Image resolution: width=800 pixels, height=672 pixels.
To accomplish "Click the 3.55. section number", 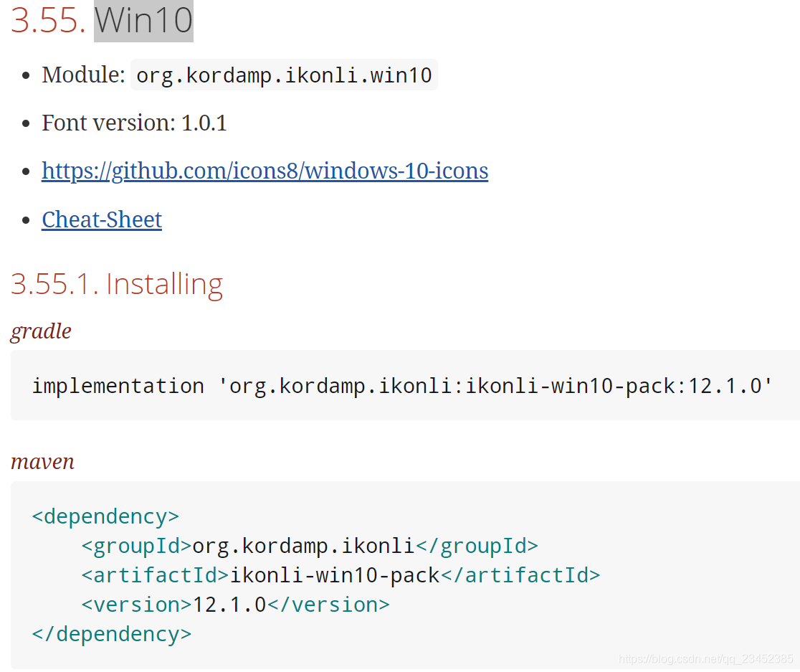I will [x=48, y=21].
